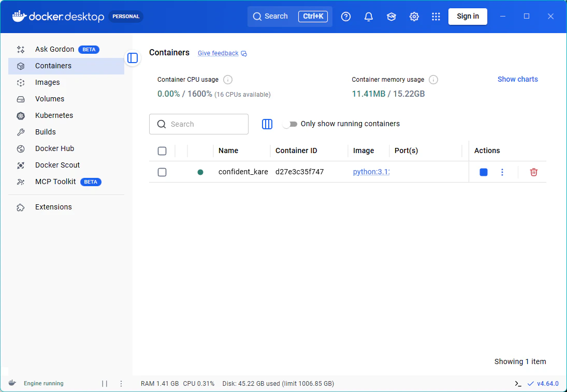Image resolution: width=567 pixels, height=392 pixels.
Task: Click the Sign in button
Action: (468, 16)
